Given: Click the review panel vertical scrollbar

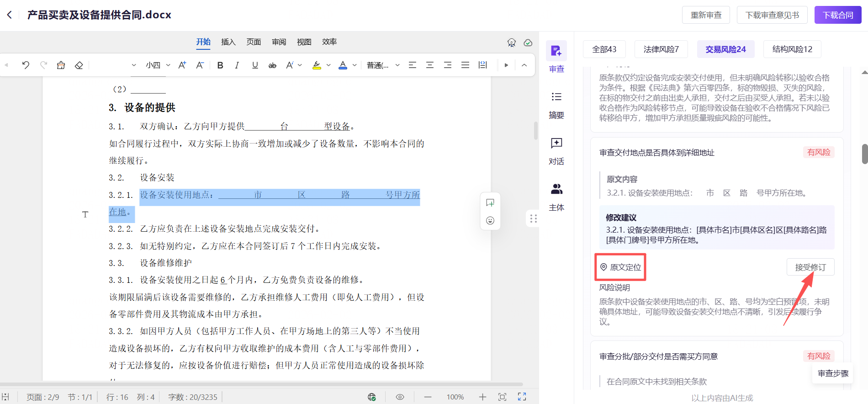Looking at the screenshot, I should click(864, 154).
